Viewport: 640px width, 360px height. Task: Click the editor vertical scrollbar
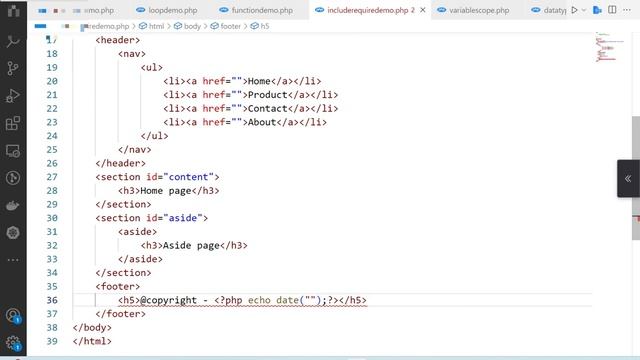636,178
